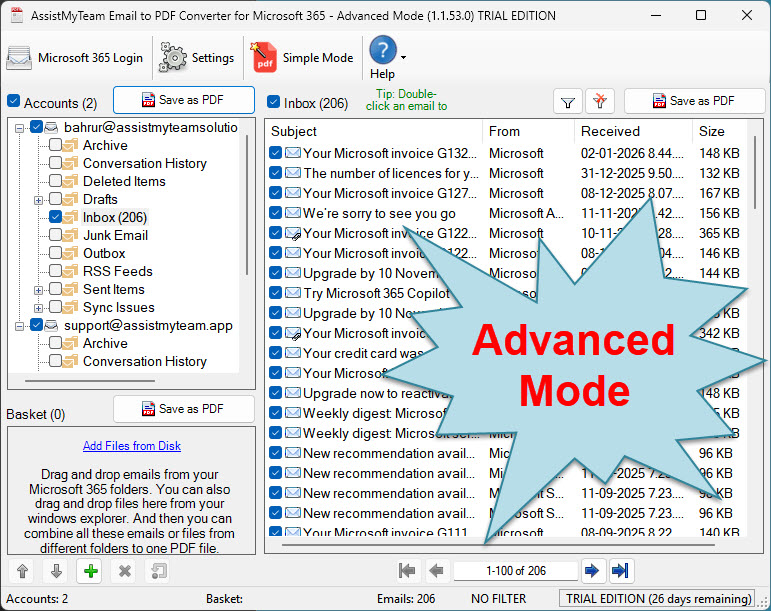This screenshot has height=611, width=771.
Task: Expand the Drafts folder tree node
Action: 39,199
